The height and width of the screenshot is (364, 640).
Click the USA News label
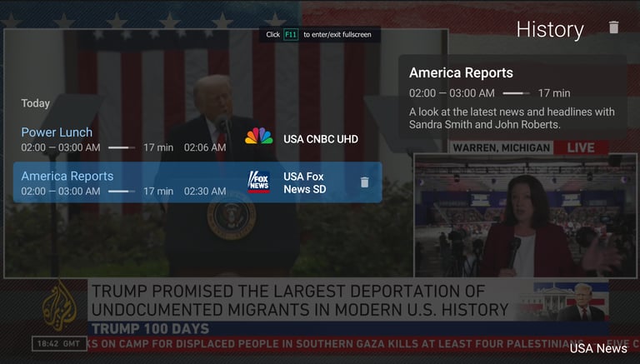tap(598, 348)
